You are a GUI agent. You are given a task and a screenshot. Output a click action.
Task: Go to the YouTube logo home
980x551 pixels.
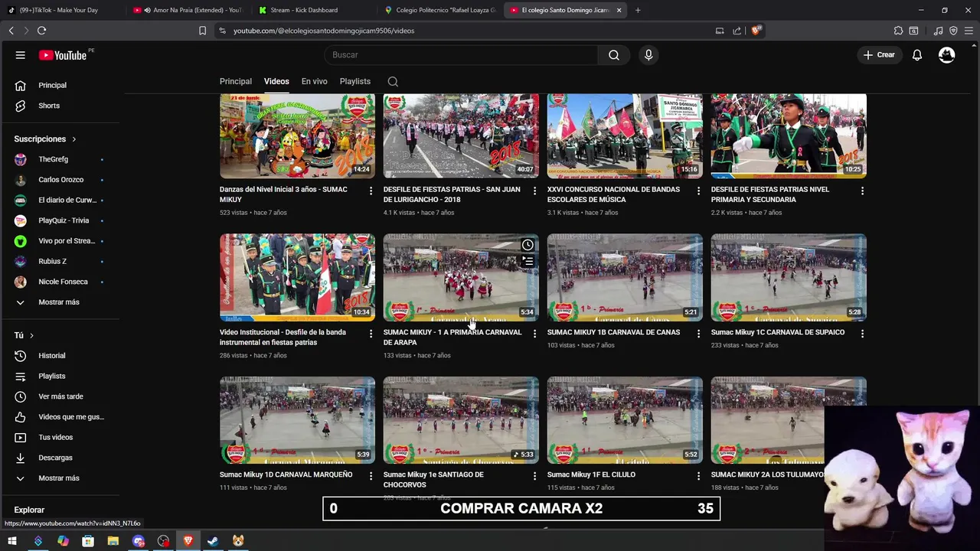click(63, 55)
